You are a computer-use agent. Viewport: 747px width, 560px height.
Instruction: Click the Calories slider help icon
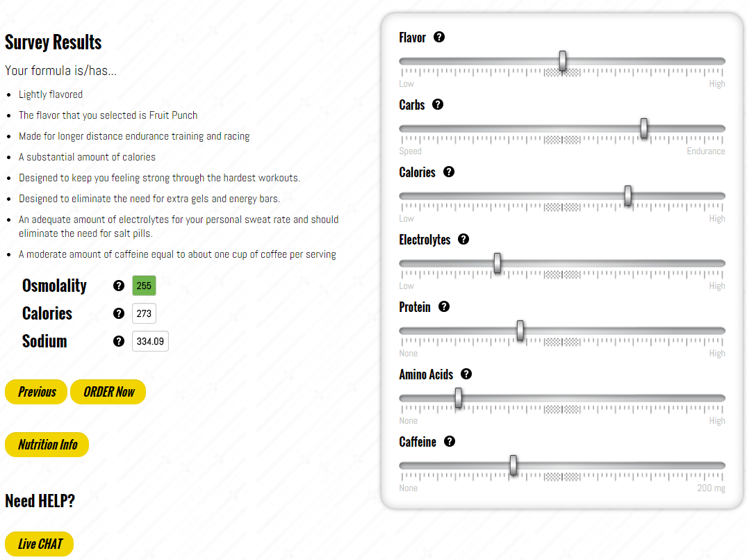[448, 172]
